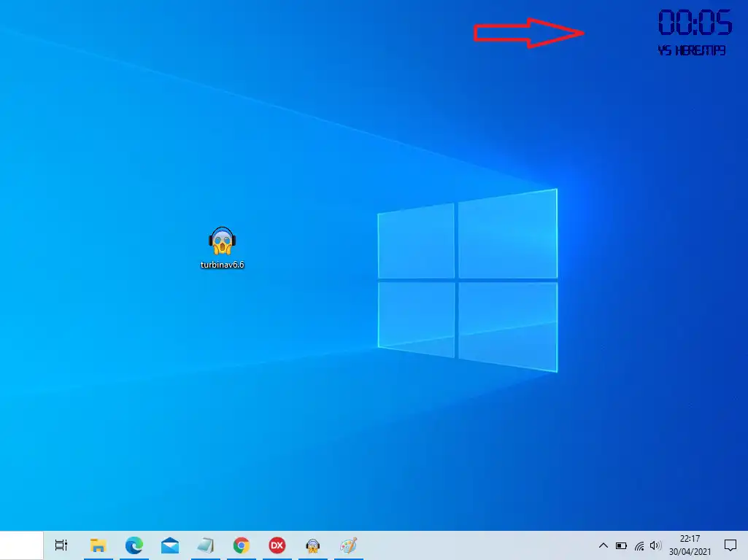Switch to the turbina headphone emoji taskbar app

[x=312, y=545]
